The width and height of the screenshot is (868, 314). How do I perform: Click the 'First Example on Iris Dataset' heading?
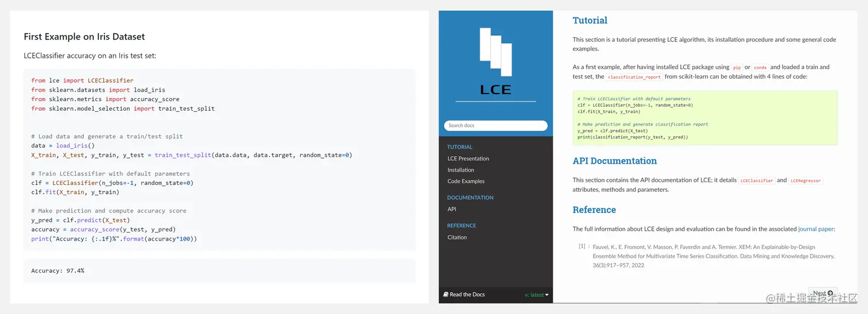coord(84,37)
